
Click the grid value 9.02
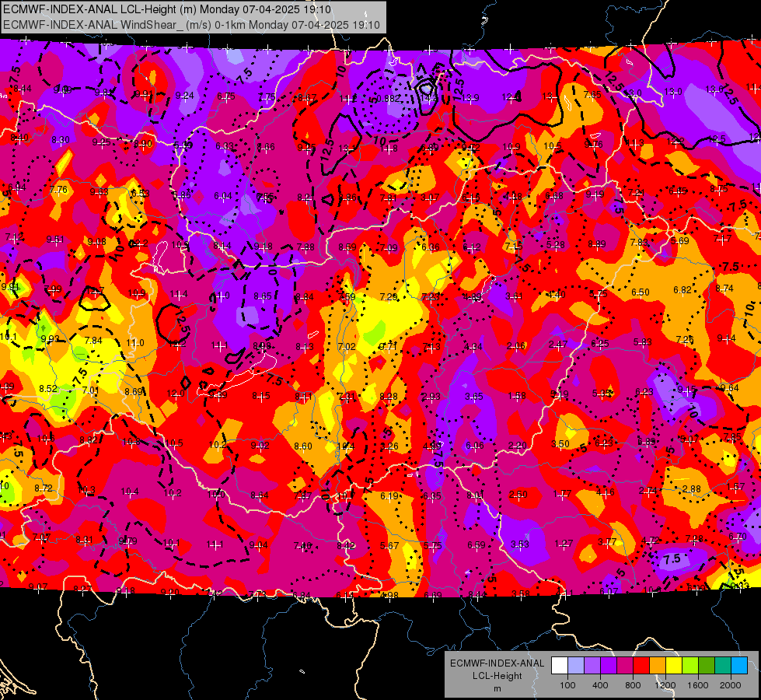(x=260, y=446)
